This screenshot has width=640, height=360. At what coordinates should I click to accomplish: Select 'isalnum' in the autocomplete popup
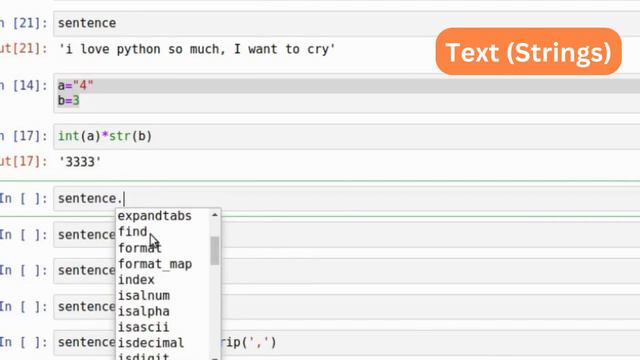[x=144, y=296]
